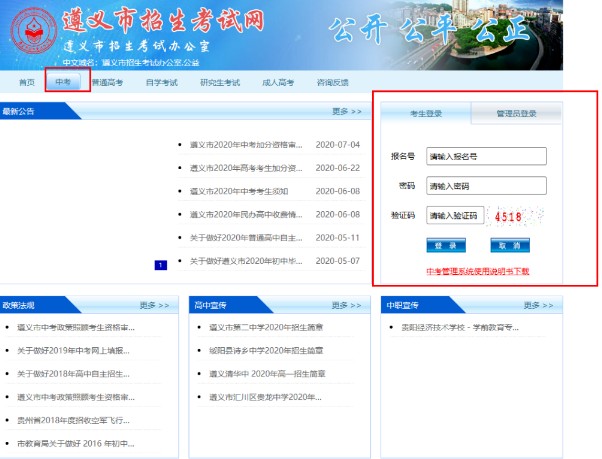Screen dimensions: 602x459
Task: Click the 4518 captcha image
Action: 517,215
